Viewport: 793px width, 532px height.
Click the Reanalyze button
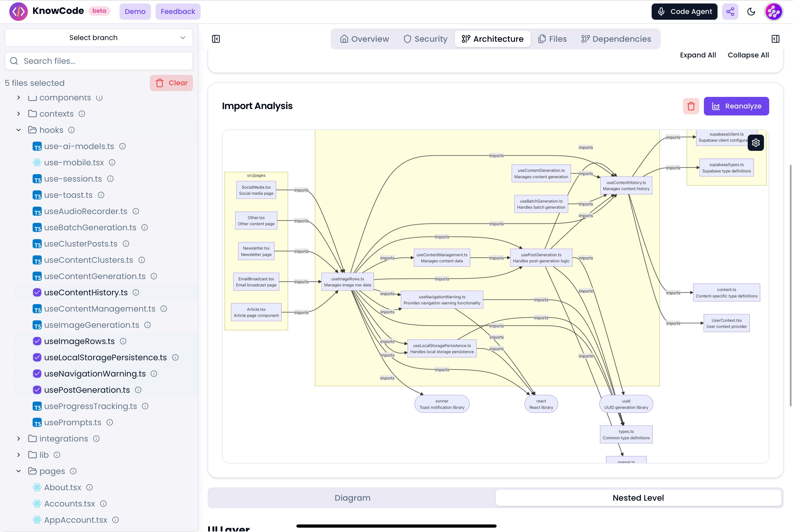(x=736, y=106)
